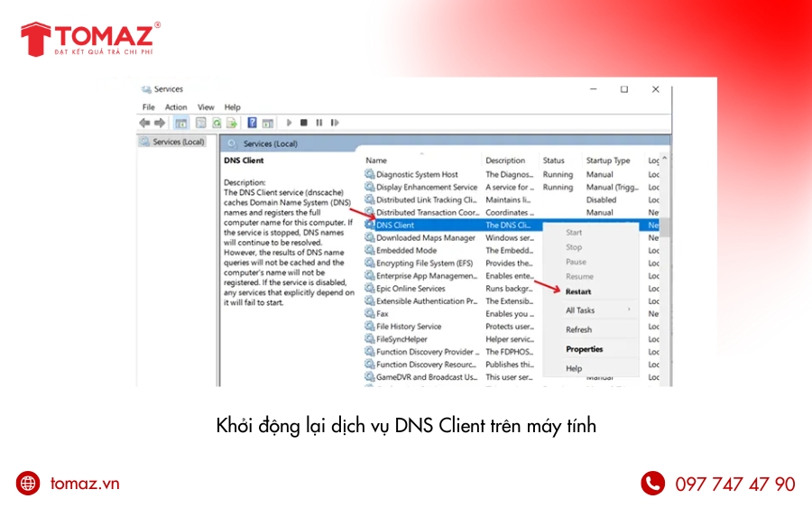Toggle the Show/Hide Action Pane toolbar icon
The image size is (812, 508).
tap(268, 123)
